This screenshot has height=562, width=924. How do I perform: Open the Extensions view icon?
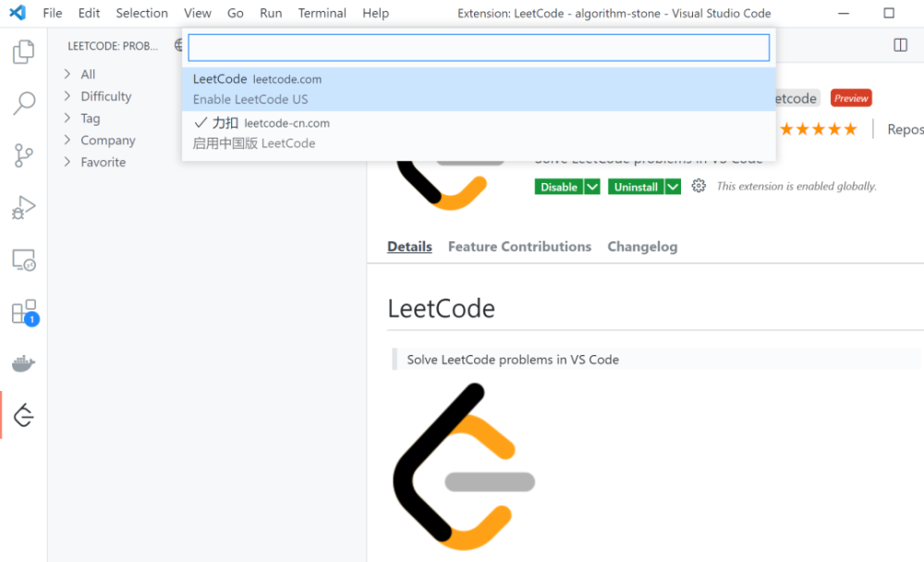click(24, 312)
